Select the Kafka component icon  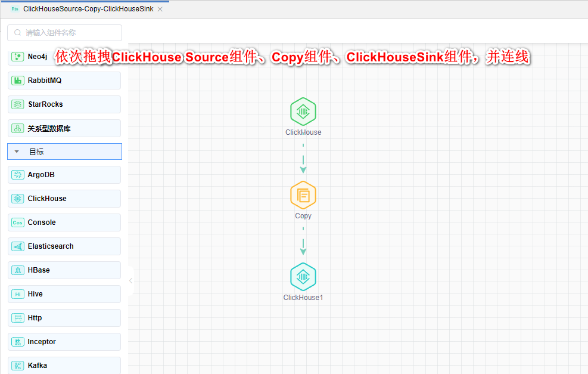[17, 365]
